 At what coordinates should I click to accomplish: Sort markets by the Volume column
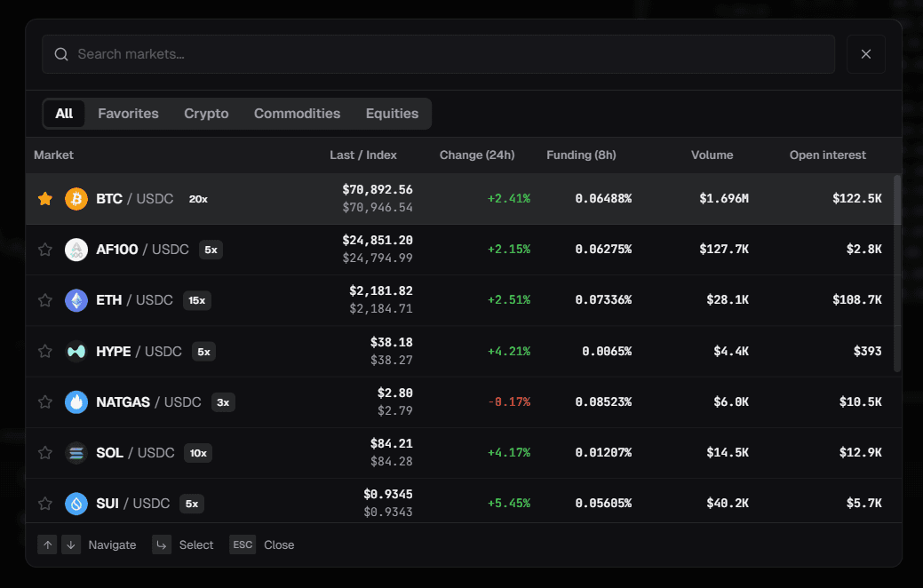[712, 155]
